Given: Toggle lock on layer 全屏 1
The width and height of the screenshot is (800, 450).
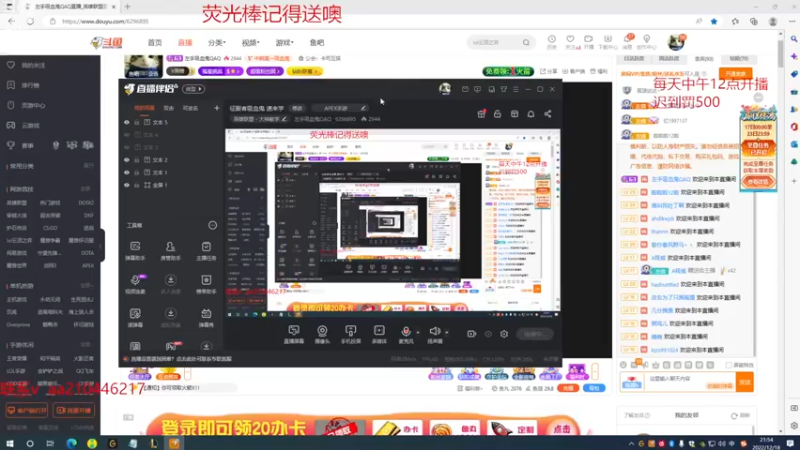Looking at the screenshot, I should point(137,185).
